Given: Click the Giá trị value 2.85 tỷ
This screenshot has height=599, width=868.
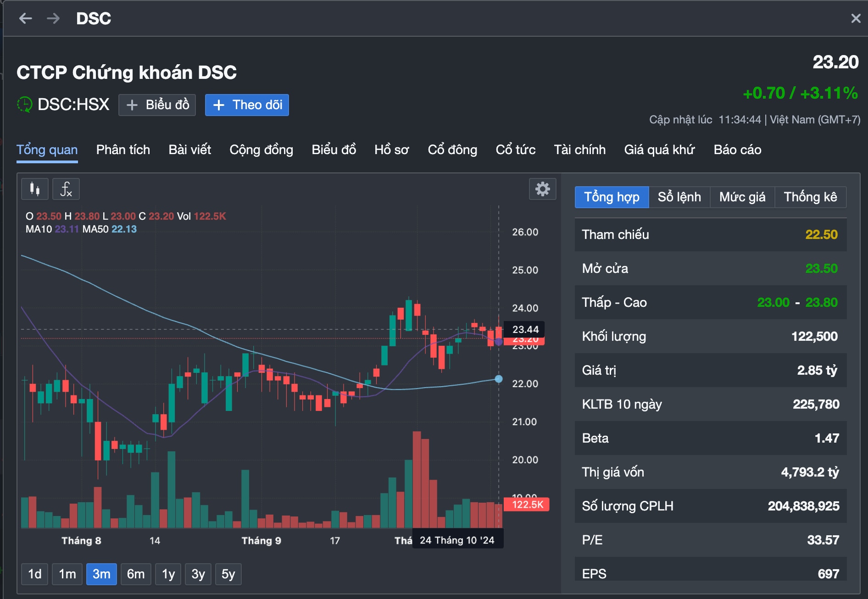Looking at the screenshot, I should 817,371.
